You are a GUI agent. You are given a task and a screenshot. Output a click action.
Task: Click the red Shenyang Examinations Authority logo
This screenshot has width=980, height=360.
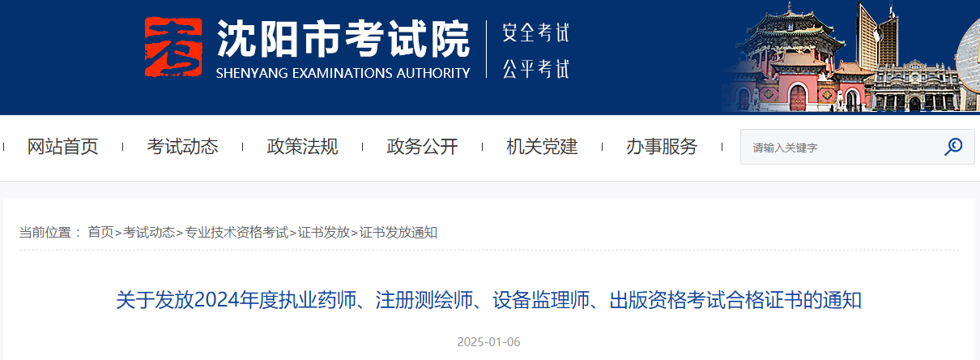[x=173, y=47]
